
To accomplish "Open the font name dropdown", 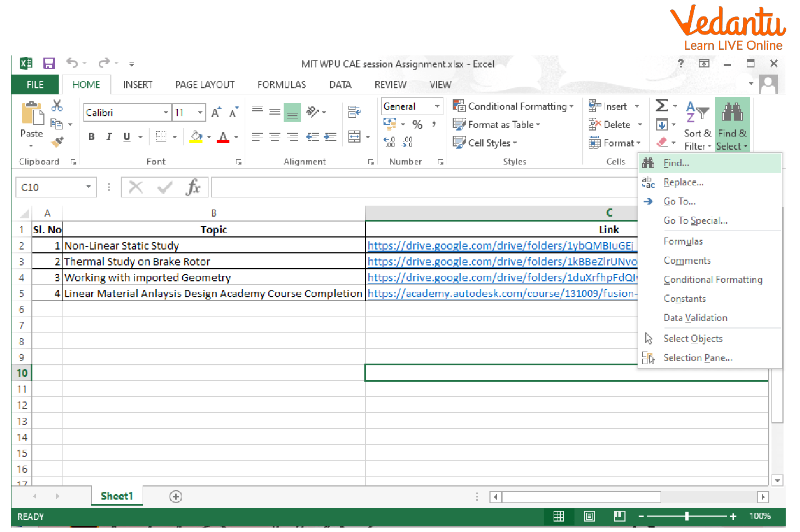I will (x=166, y=112).
